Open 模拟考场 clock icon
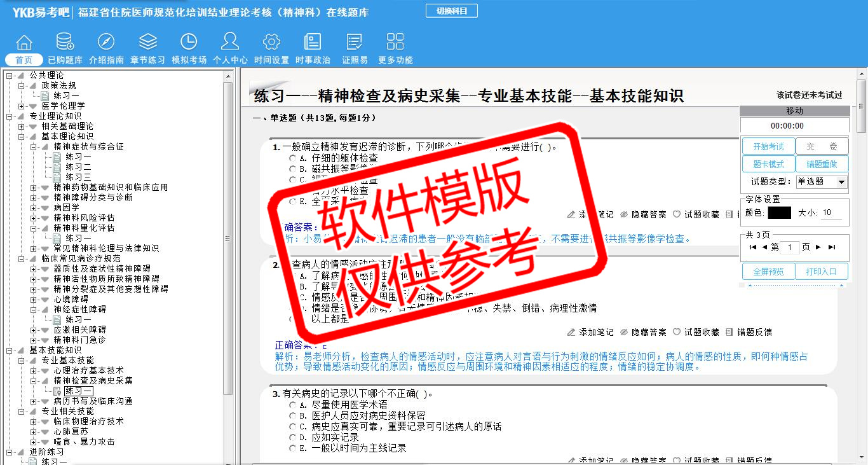868x465 pixels. pyautogui.click(x=189, y=43)
